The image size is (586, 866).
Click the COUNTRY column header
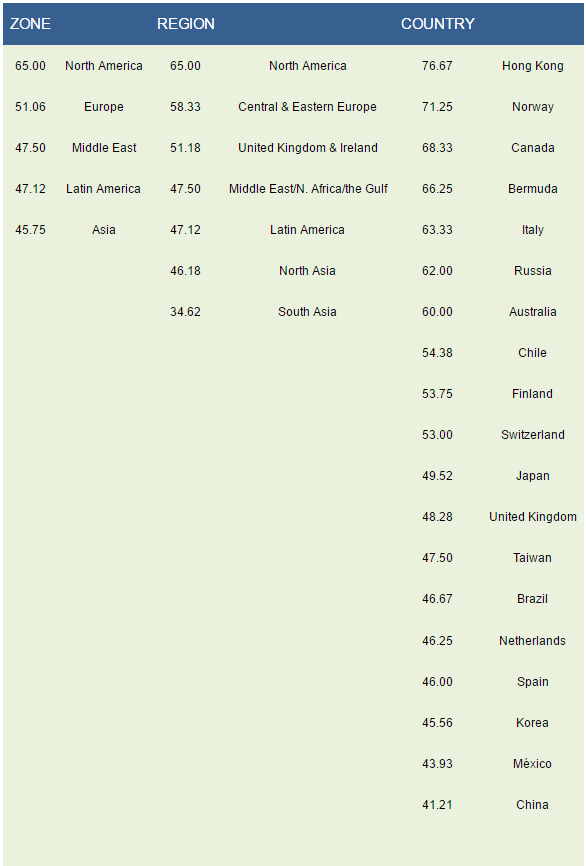437,24
